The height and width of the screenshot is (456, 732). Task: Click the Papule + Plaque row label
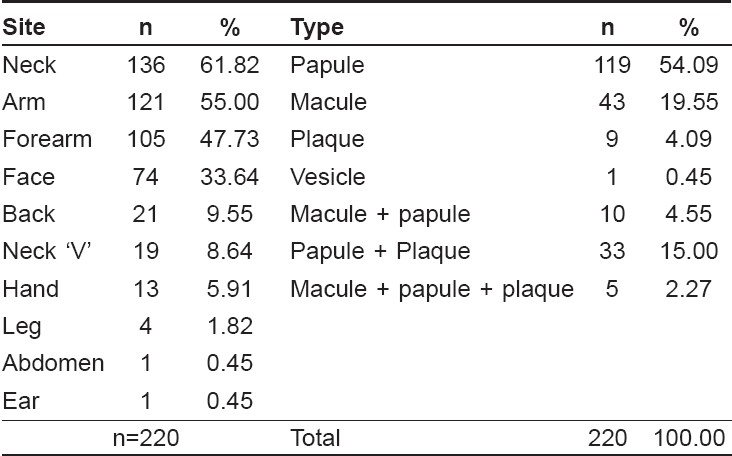(380, 253)
